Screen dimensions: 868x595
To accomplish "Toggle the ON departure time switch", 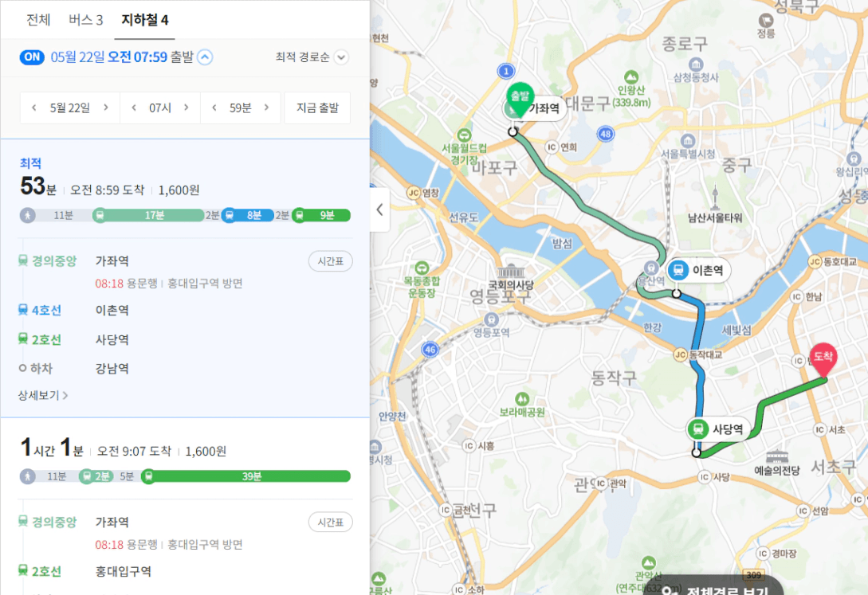I will point(32,57).
